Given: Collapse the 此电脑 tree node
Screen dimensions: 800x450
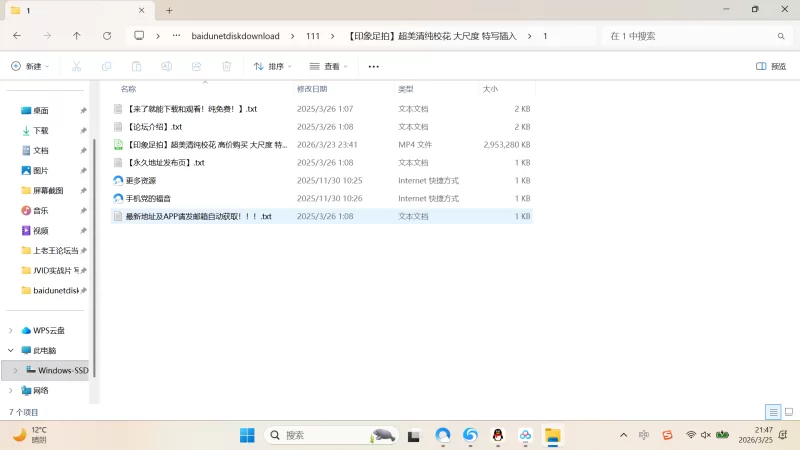Looking at the screenshot, I should 11,351.
